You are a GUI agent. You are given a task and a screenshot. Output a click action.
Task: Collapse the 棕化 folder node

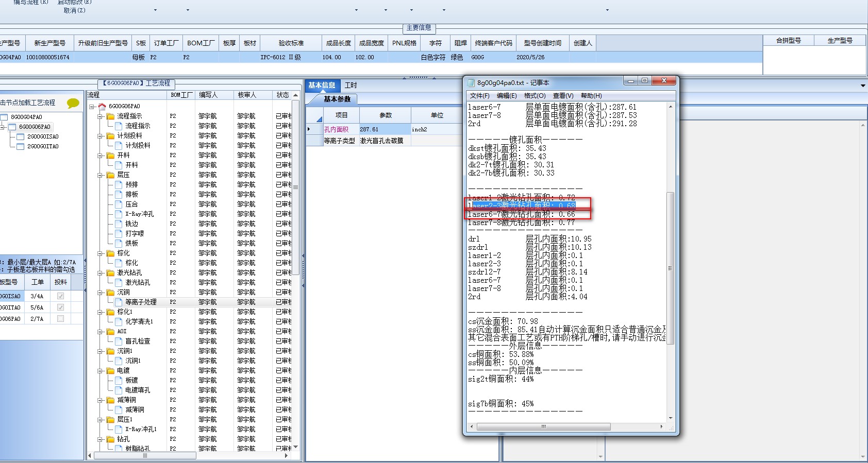101,253
